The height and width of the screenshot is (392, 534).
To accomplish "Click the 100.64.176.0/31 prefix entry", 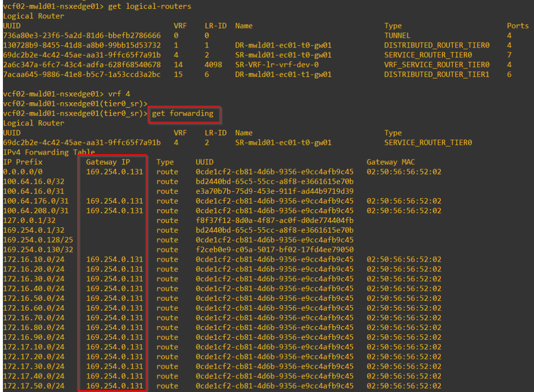I will click(35, 201).
